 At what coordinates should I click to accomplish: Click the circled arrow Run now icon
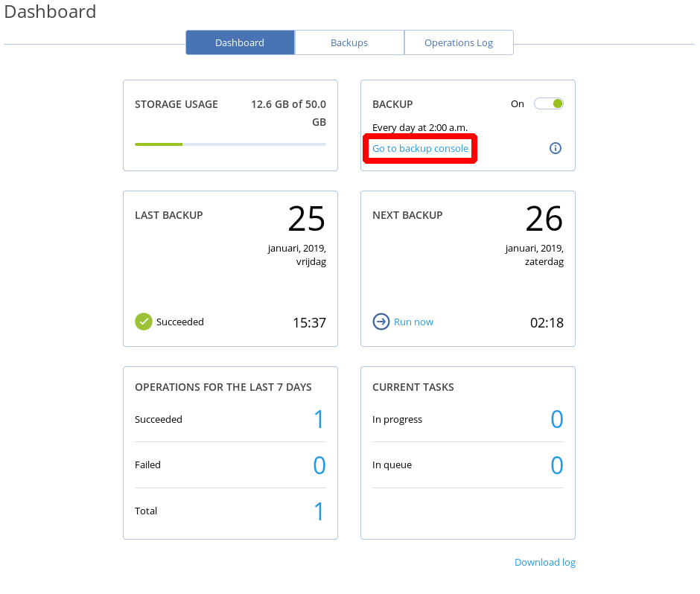(381, 322)
